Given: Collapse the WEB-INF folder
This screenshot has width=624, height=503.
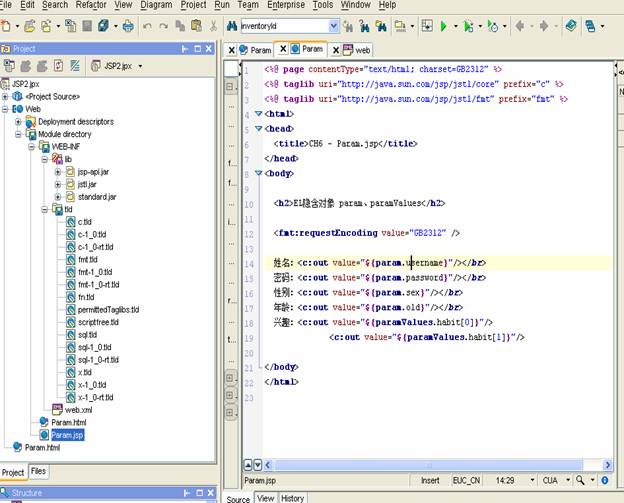Looking at the screenshot, I should 31,146.
